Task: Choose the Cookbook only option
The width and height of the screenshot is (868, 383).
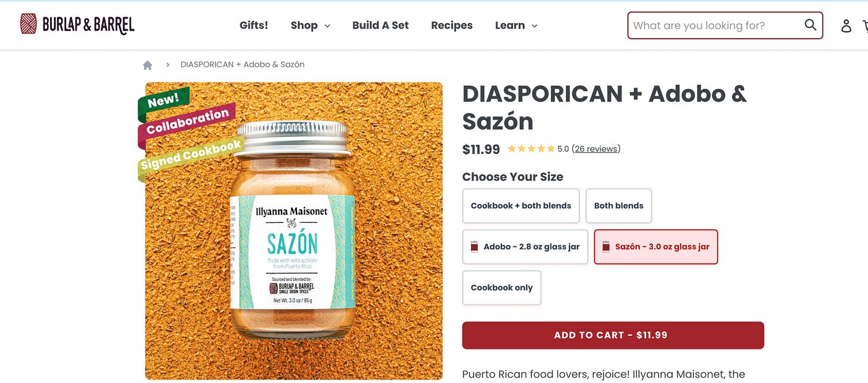Action: [502, 288]
